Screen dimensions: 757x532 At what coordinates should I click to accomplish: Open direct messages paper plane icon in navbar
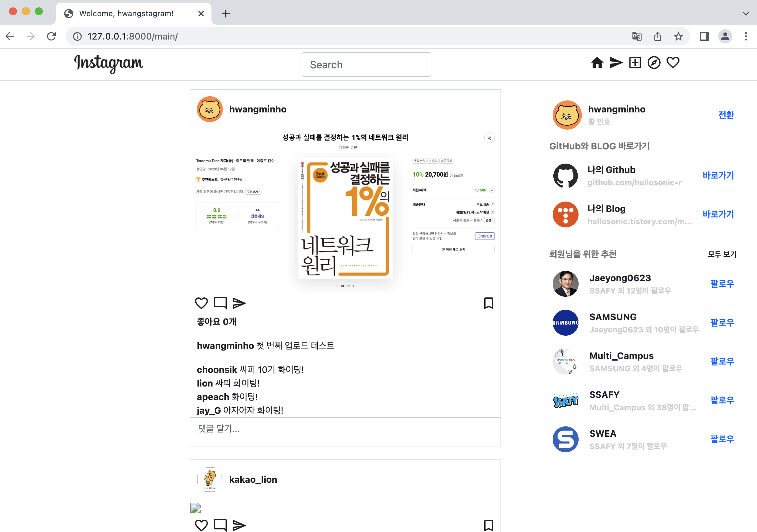[616, 63]
